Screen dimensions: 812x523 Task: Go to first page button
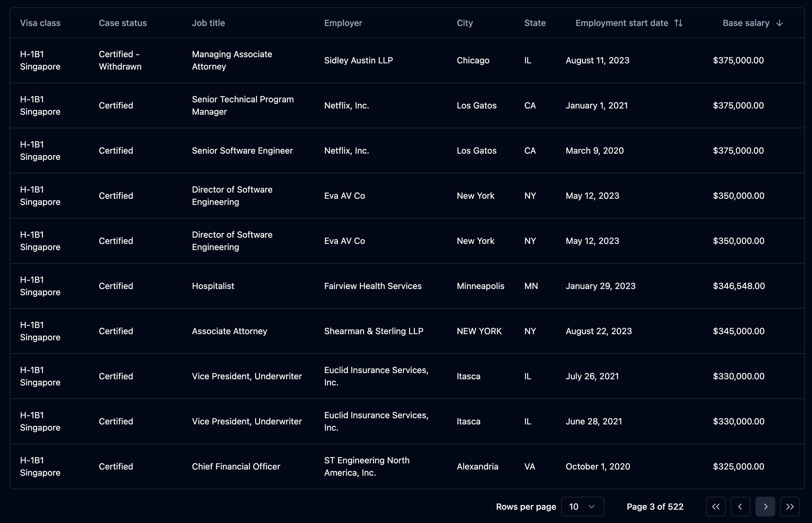[x=716, y=507]
